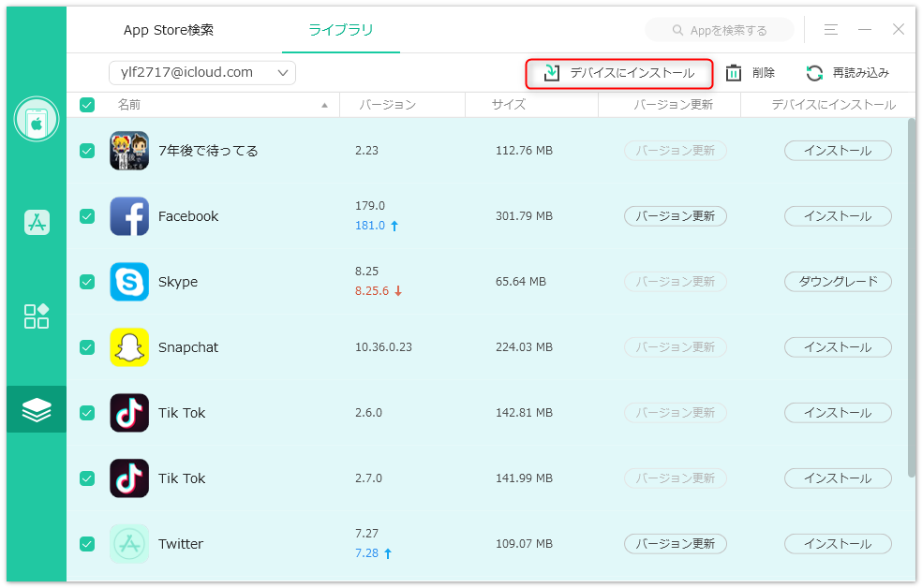Uncheck the Skype checkbox
Screen dimensions: 922x588
[x=87, y=282]
